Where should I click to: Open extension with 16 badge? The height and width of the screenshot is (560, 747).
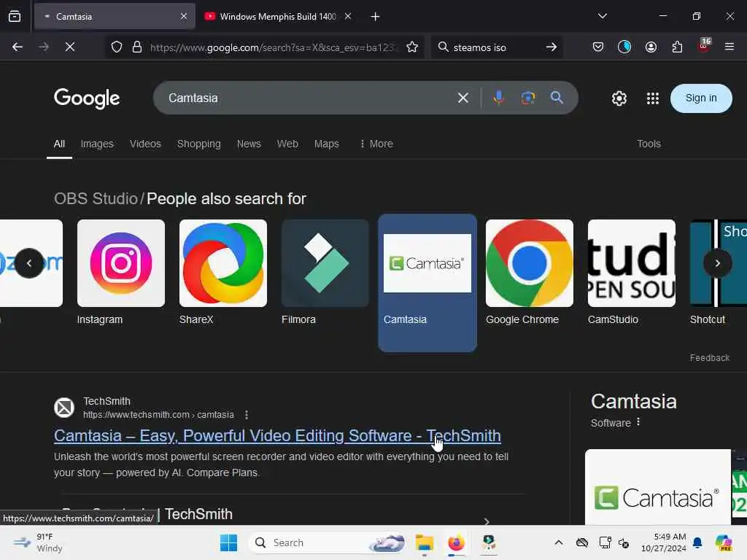[704, 45]
